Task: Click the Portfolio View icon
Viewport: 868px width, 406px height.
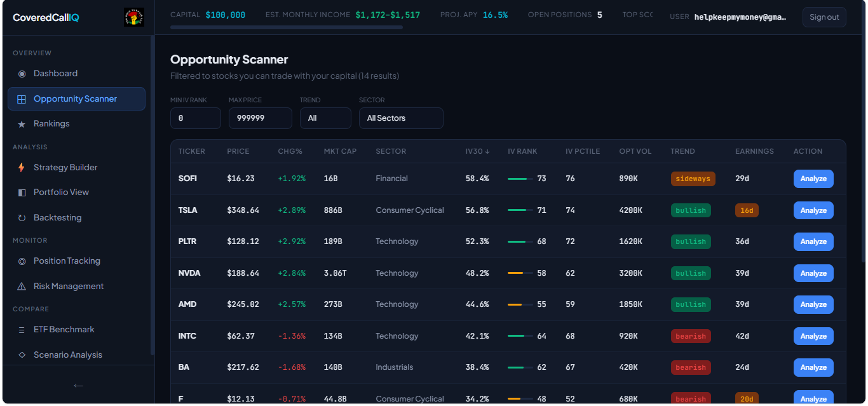Action: pos(22,193)
